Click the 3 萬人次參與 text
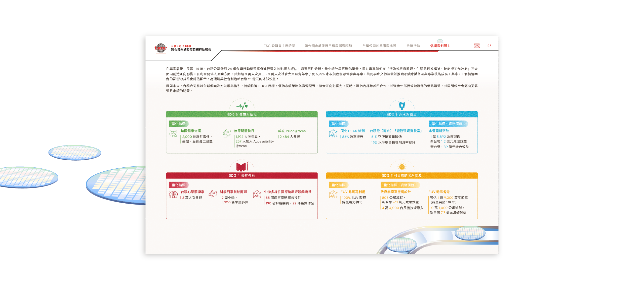 pos(192,198)
